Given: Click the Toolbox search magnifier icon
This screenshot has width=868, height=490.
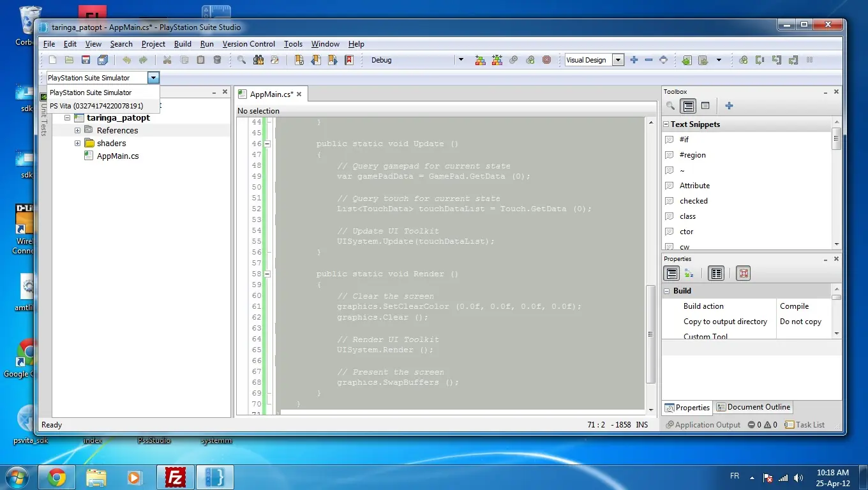Looking at the screenshot, I should [670, 106].
